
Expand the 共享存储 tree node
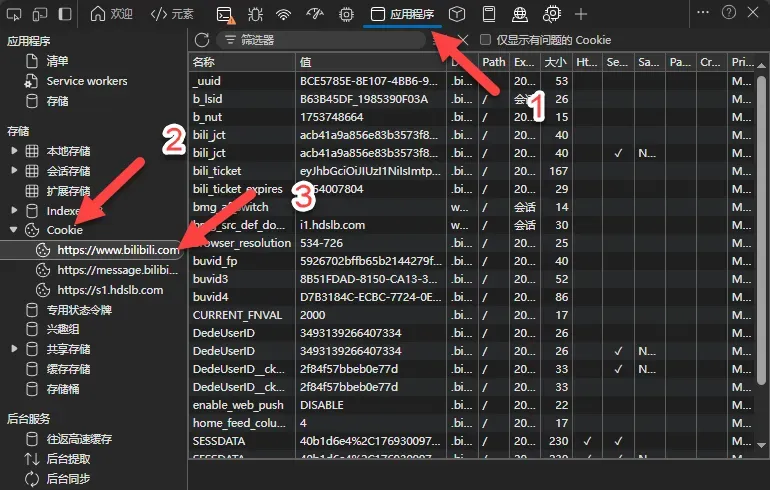tap(14, 349)
